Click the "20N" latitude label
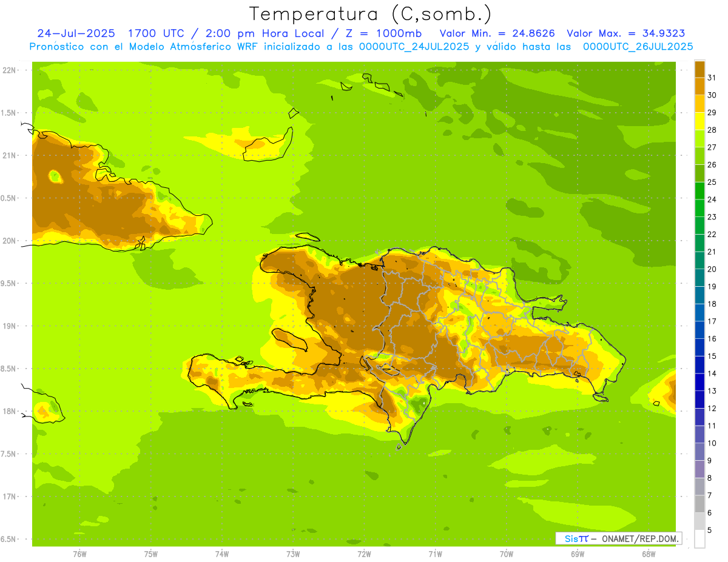 (x=10, y=241)
